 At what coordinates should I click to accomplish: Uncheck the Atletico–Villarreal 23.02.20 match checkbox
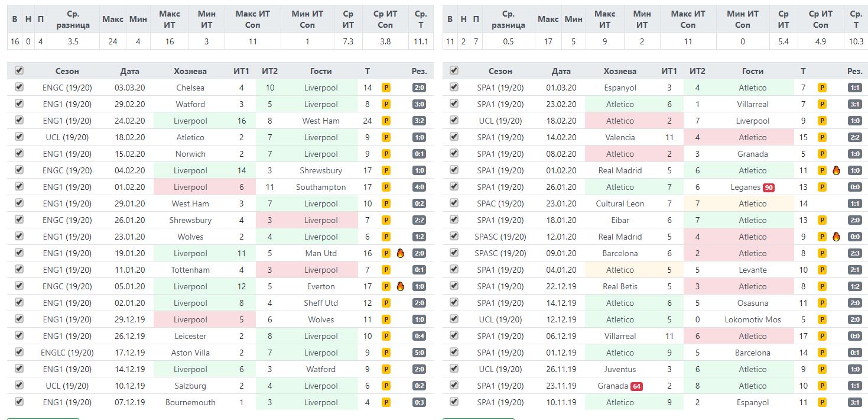(x=454, y=104)
